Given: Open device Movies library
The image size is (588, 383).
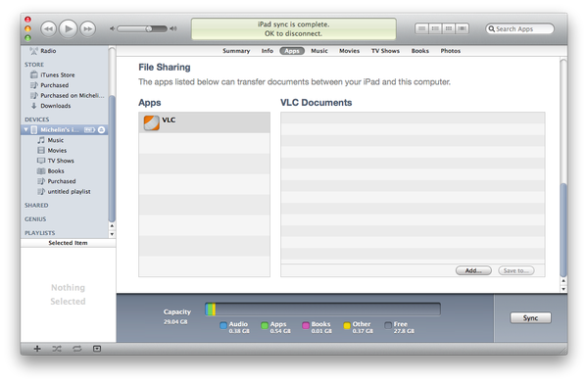Looking at the screenshot, I should click(x=57, y=150).
